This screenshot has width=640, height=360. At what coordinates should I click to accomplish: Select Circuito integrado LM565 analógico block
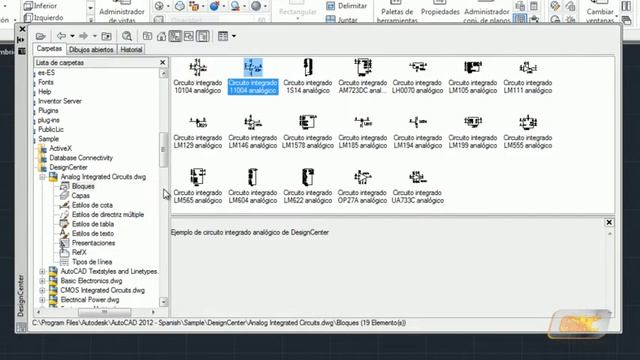pyautogui.click(x=198, y=187)
